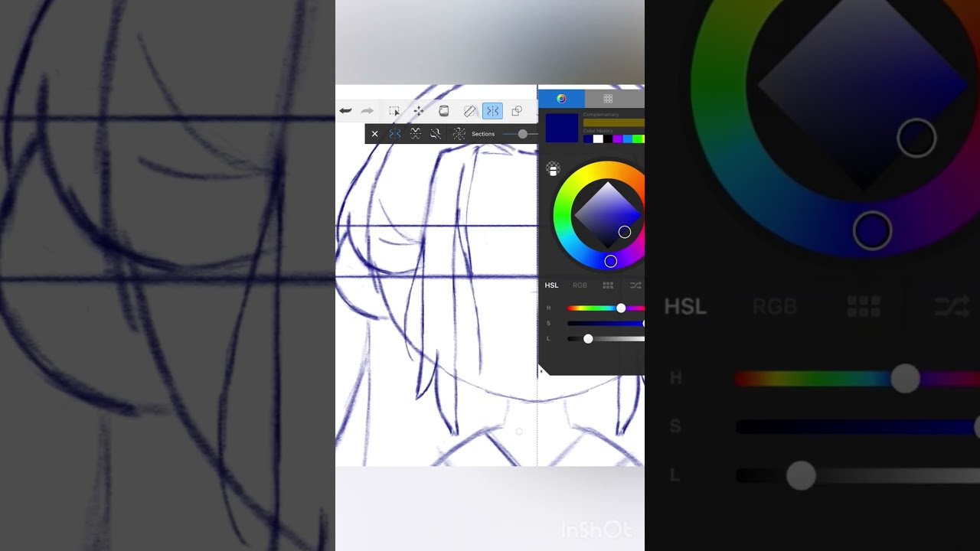This screenshot has width=980, height=551.
Task: Click the large current color swatch
Action: click(x=562, y=128)
